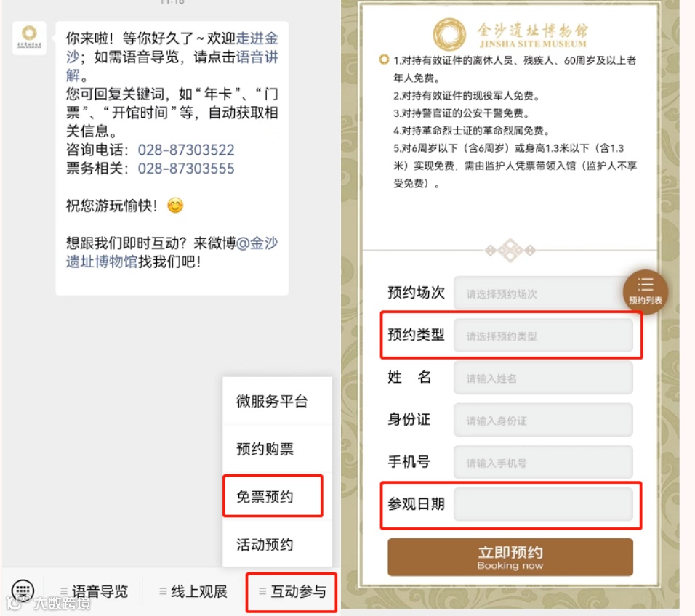Open the 预约类型 selection field
Screen dimensions: 695x616
point(543,336)
